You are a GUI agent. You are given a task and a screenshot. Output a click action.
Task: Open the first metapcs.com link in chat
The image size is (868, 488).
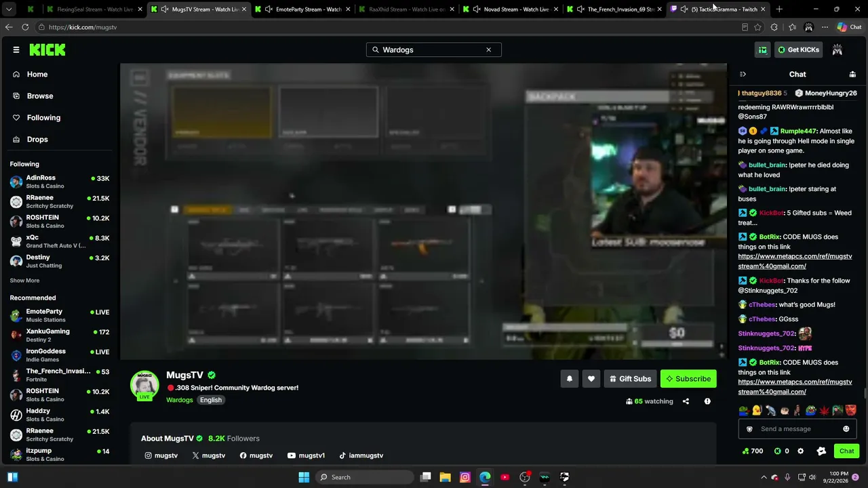tap(795, 262)
